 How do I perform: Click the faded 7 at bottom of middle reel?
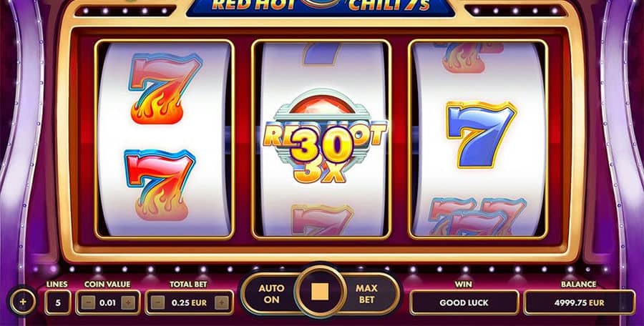pyautogui.click(x=321, y=219)
